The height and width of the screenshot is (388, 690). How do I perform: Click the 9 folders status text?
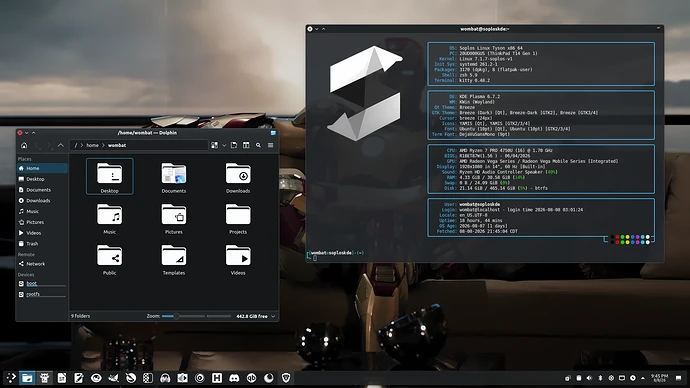tap(81, 316)
